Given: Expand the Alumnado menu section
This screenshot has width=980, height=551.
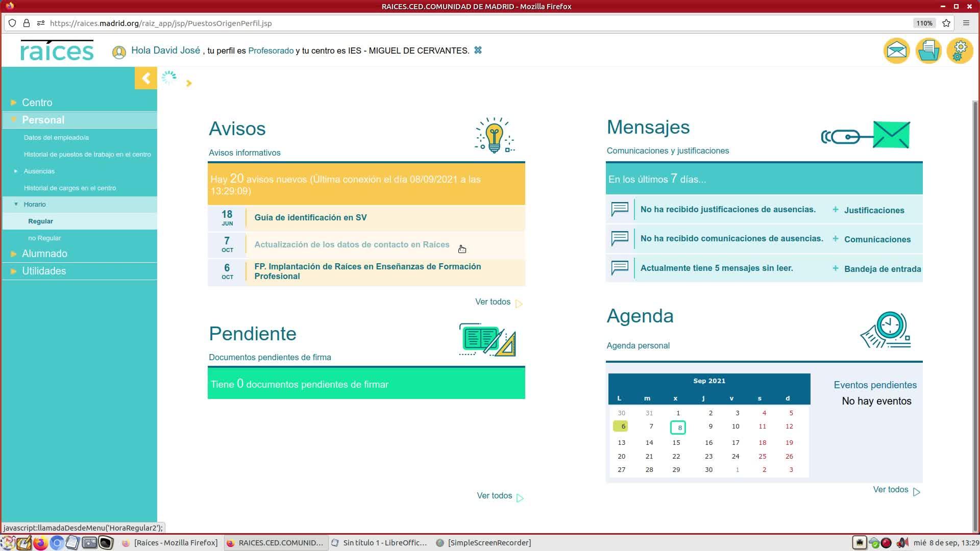Looking at the screenshot, I should (44, 254).
